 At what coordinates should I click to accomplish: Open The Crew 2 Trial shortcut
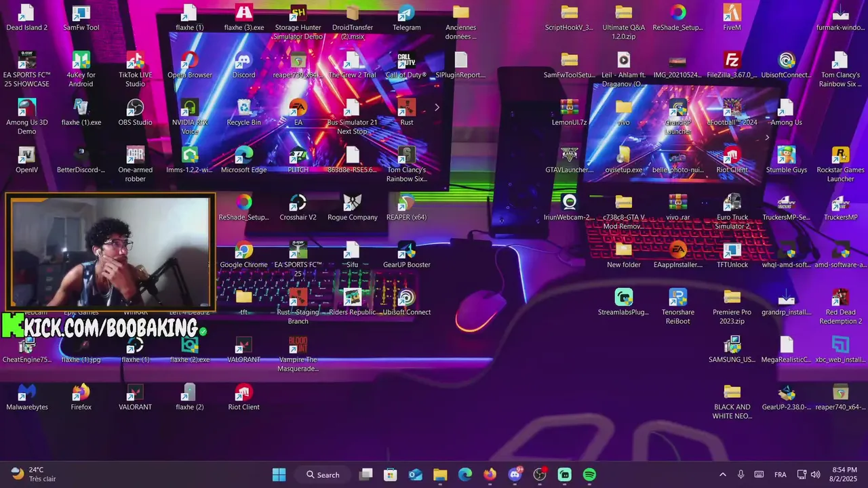point(353,66)
